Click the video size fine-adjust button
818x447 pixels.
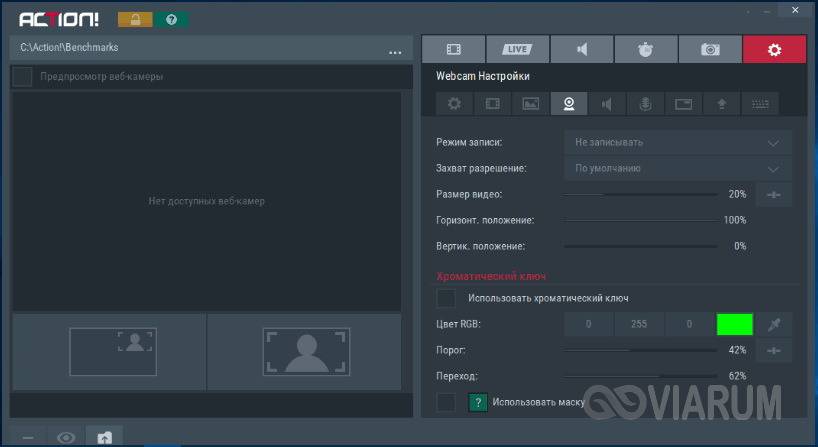(x=773, y=194)
